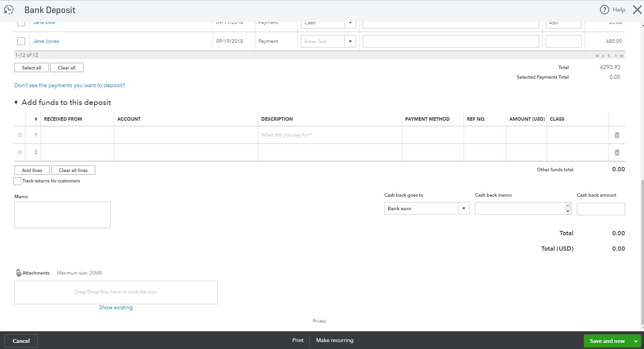Open the audit history clock icon
This screenshot has width=644, height=349.
[x=8, y=10]
